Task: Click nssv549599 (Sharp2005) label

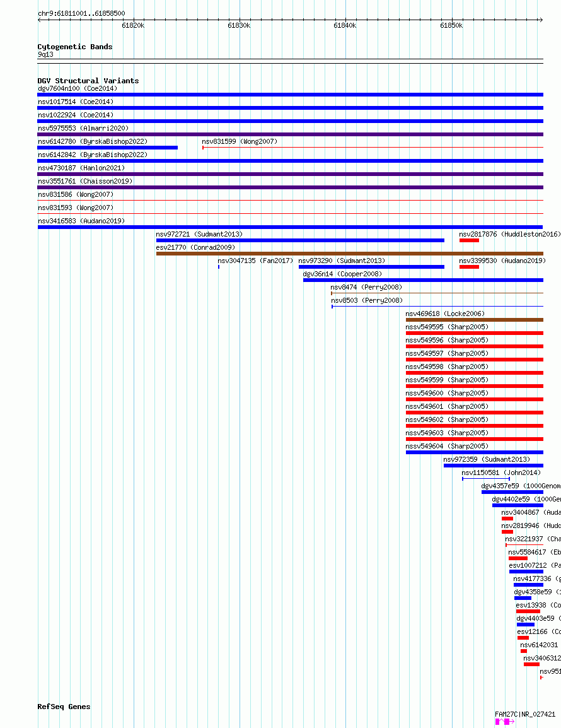Action: [447, 380]
